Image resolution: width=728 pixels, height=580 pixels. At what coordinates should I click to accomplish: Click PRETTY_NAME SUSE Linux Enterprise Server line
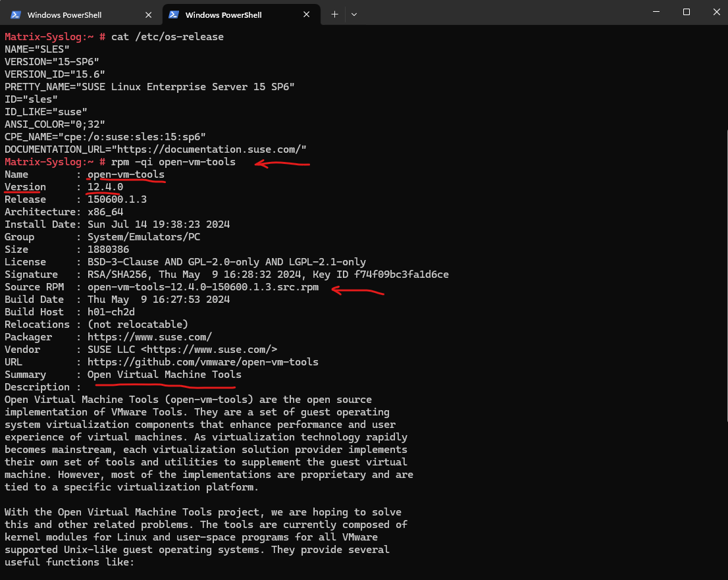(x=149, y=87)
